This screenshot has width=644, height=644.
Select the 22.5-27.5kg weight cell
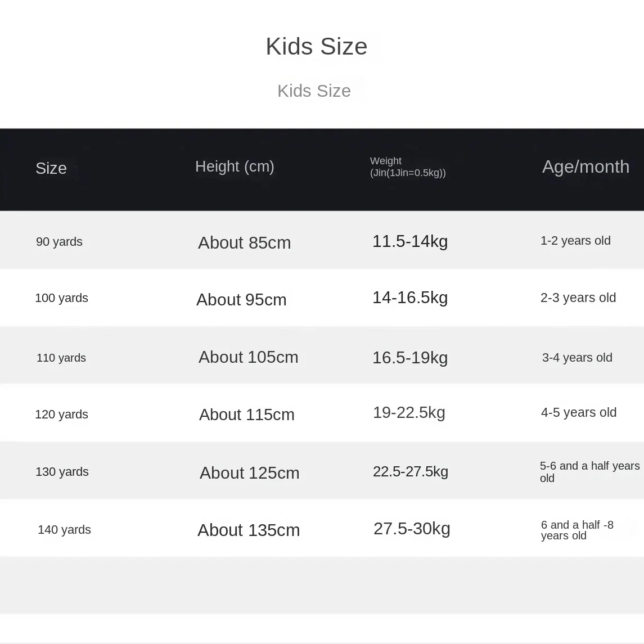point(410,471)
